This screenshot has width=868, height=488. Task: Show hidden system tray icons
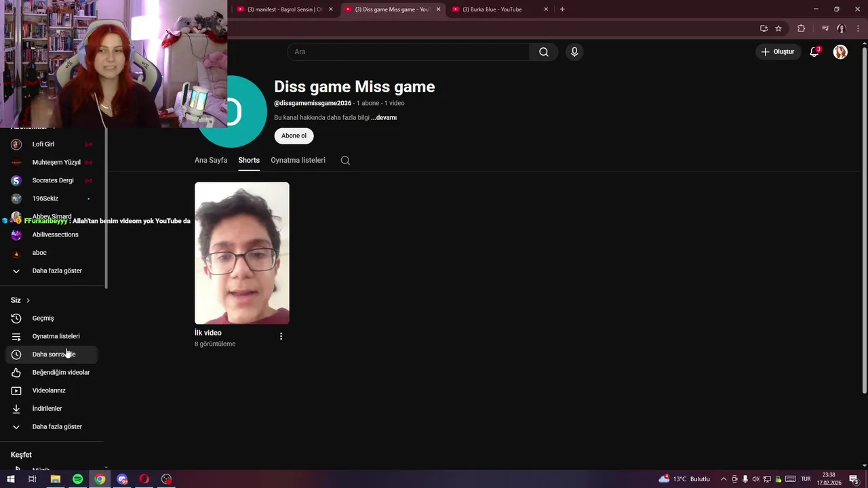(x=723, y=479)
